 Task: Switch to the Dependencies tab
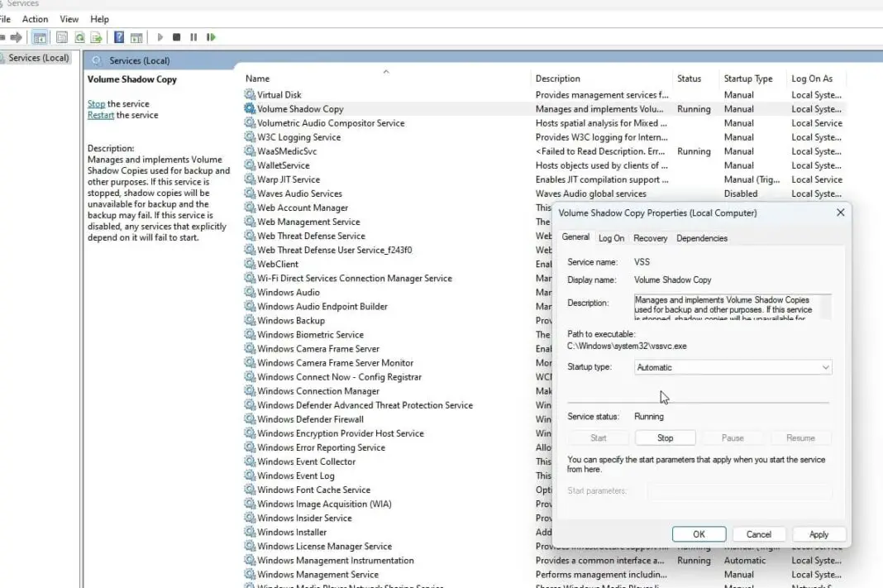point(702,238)
